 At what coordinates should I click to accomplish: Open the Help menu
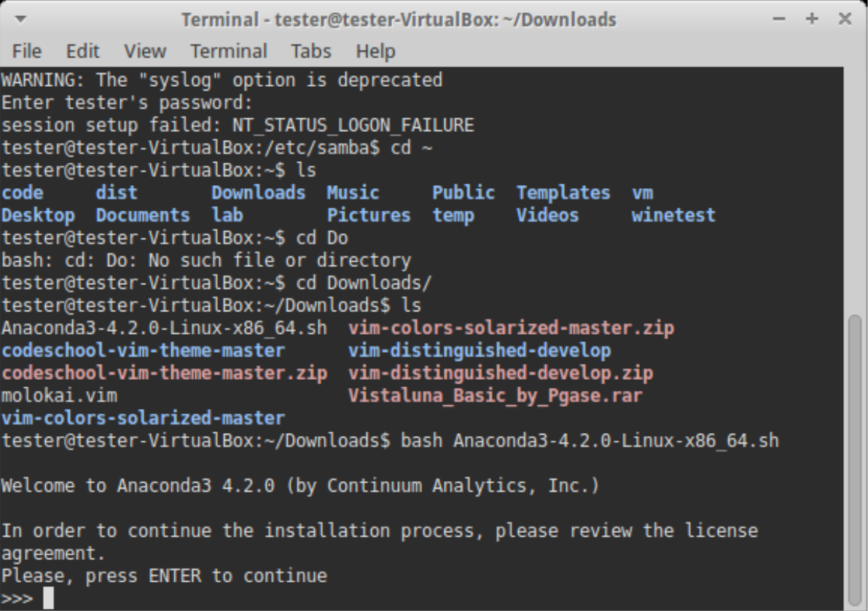pos(375,52)
